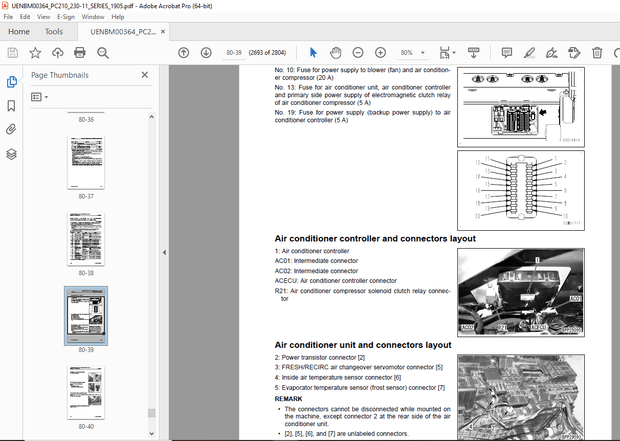
Task: Open the find text magnifier icon
Action: (103, 53)
